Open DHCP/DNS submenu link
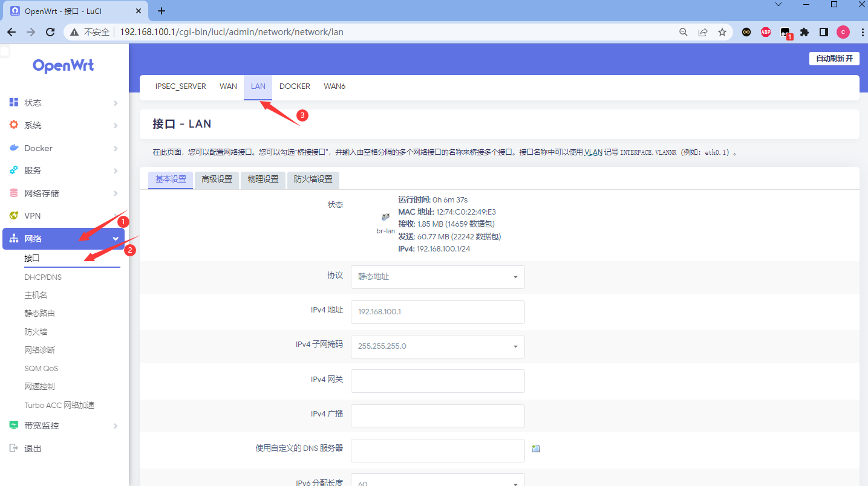The height and width of the screenshot is (486, 868). 43,277
